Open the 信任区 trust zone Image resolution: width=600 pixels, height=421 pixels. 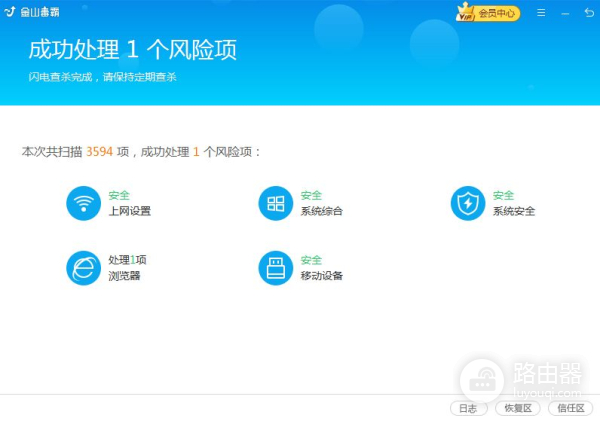[x=571, y=408]
